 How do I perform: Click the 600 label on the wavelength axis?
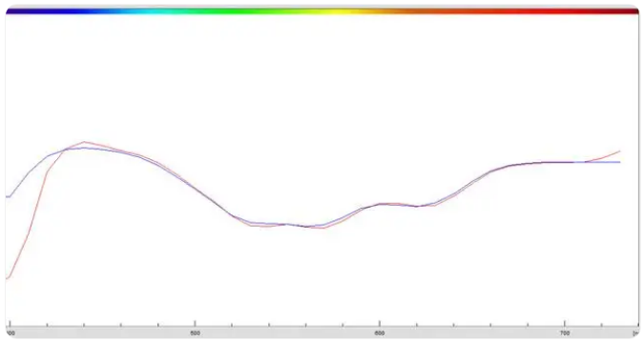pos(380,333)
